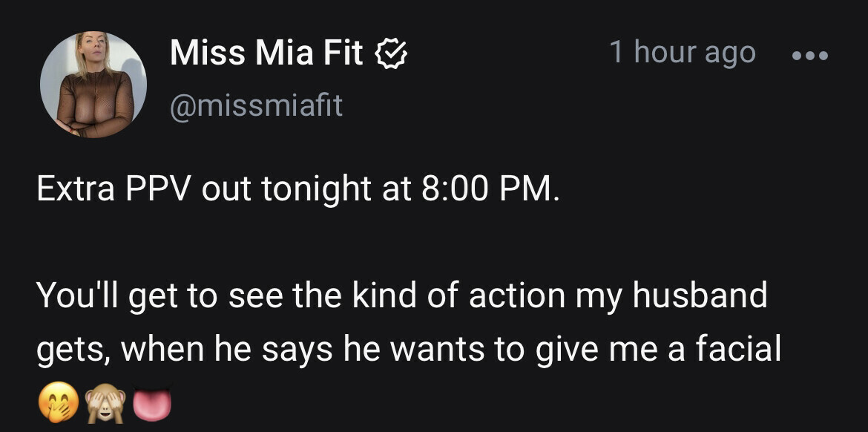Click the "1 hour ago" timestamp
The image size is (868, 432).
tap(682, 53)
